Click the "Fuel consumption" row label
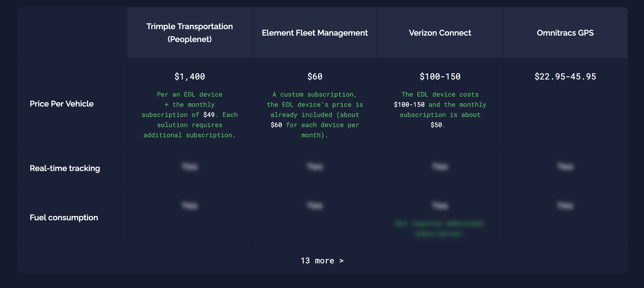Image resolution: width=644 pixels, height=288 pixels. pyautogui.click(x=64, y=217)
